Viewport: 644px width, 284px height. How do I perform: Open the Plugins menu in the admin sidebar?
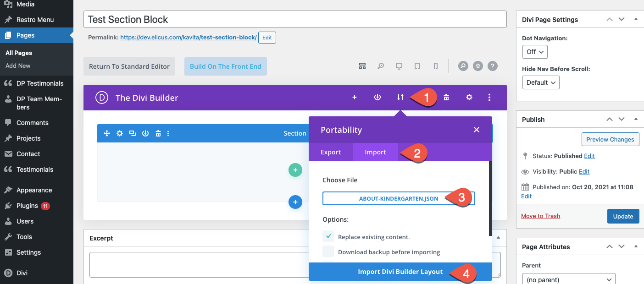[x=27, y=205]
